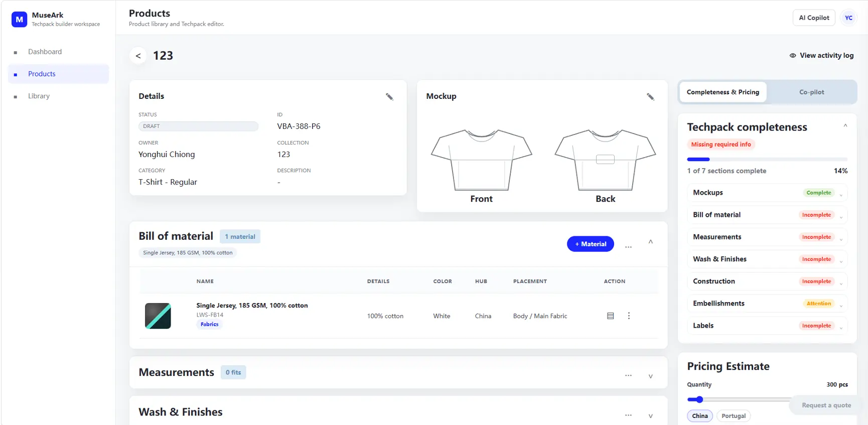This screenshot has height=425, width=868.
Task: Click the PLACEMENT column header
Action: coord(530,281)
